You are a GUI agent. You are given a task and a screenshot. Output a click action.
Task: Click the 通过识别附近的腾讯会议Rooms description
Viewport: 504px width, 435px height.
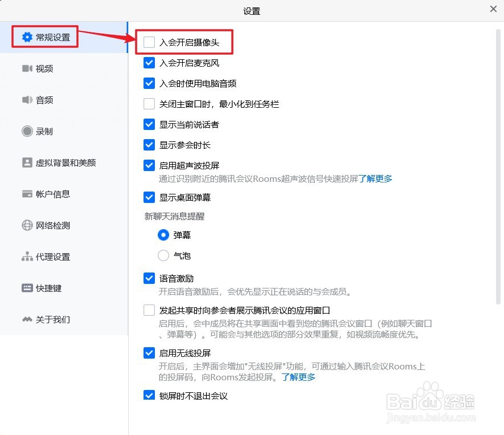[x=258, y=178]
